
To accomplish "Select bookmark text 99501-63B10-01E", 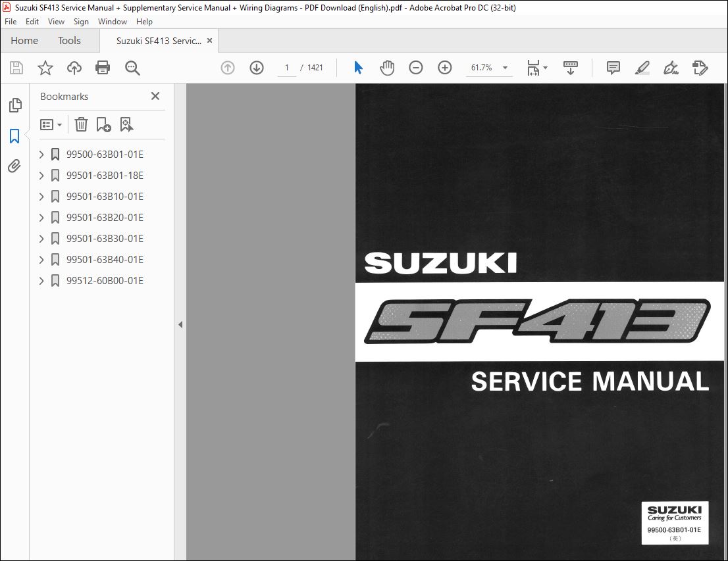I will pos(105,197).
